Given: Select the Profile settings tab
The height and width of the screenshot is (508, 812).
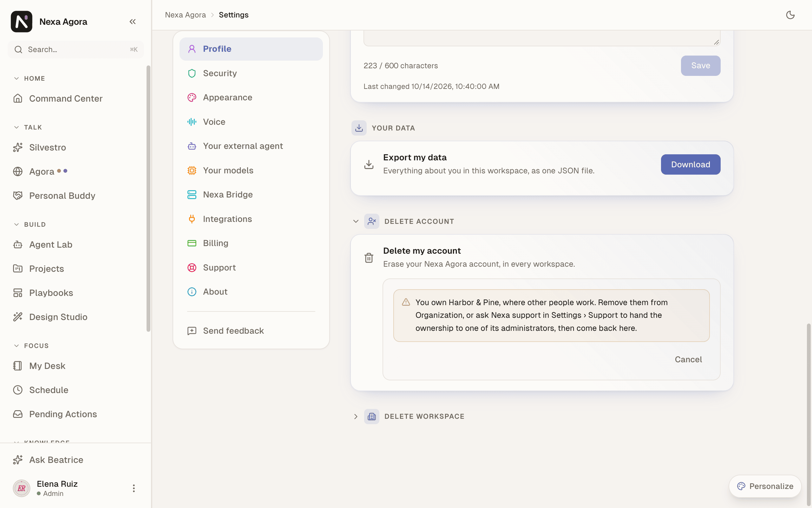Looking at the screenshot, I should tap(251, 49).
